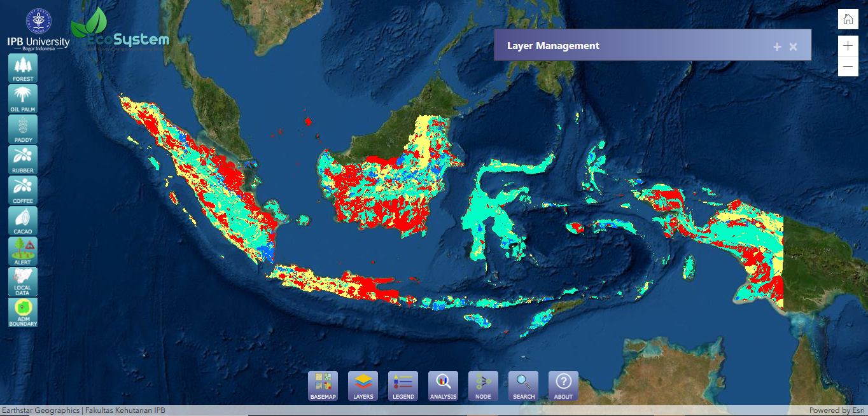868x416 pixels.
Task: Click the EcoSystem logo
Action: pyautogui.click(x=121, y=30)
